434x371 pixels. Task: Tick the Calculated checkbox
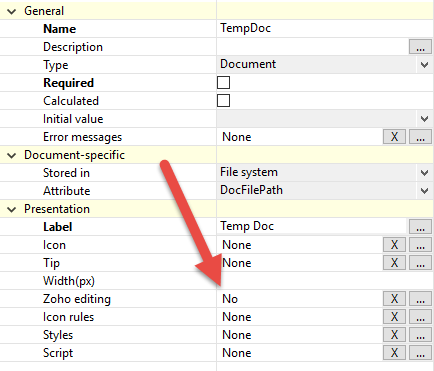pos(223,100)
